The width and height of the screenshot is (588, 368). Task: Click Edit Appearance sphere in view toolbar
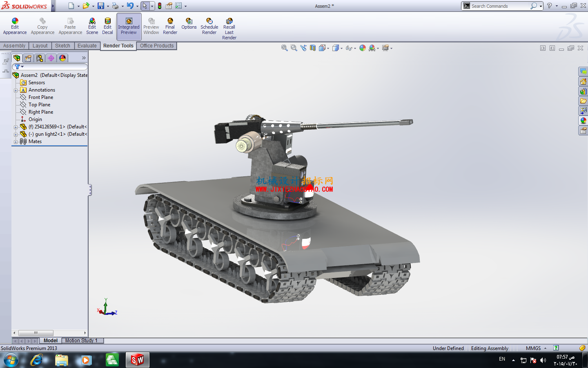363,48
